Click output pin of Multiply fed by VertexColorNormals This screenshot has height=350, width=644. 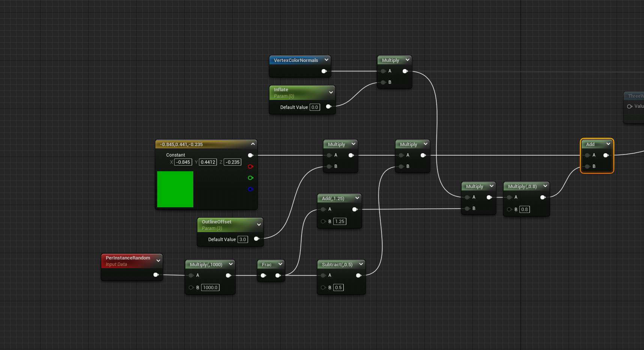point(405,71)
